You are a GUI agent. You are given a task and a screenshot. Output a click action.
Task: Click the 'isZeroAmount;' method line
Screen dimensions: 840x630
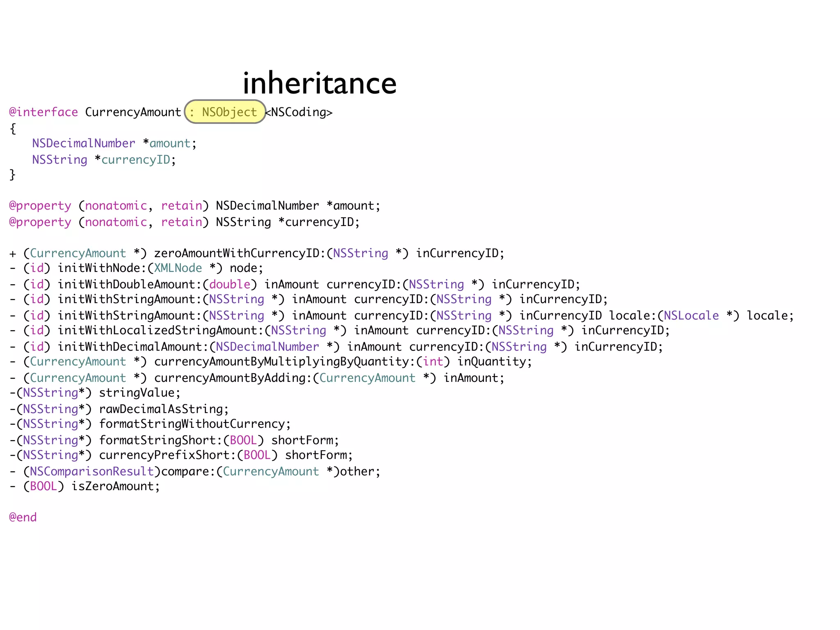coord(84,486)
